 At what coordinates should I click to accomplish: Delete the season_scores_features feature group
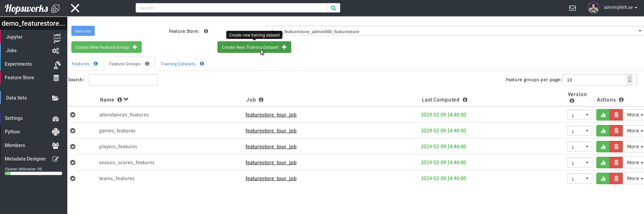[616, 163]
